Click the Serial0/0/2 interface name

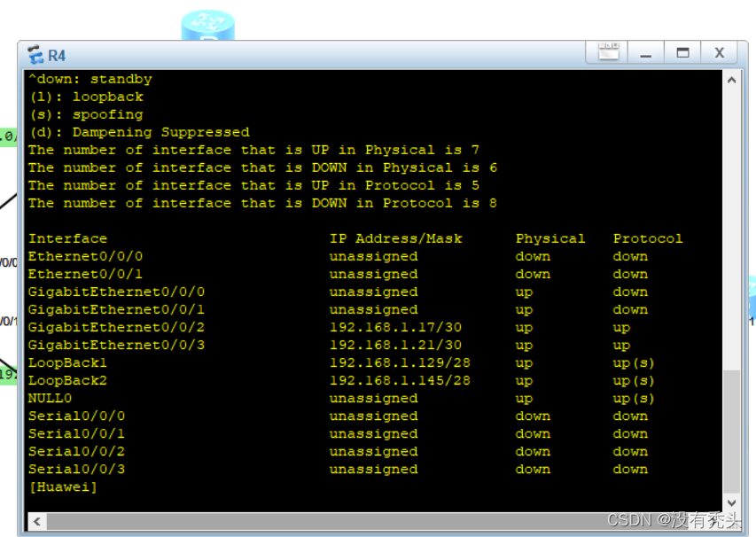pos(76,452)
